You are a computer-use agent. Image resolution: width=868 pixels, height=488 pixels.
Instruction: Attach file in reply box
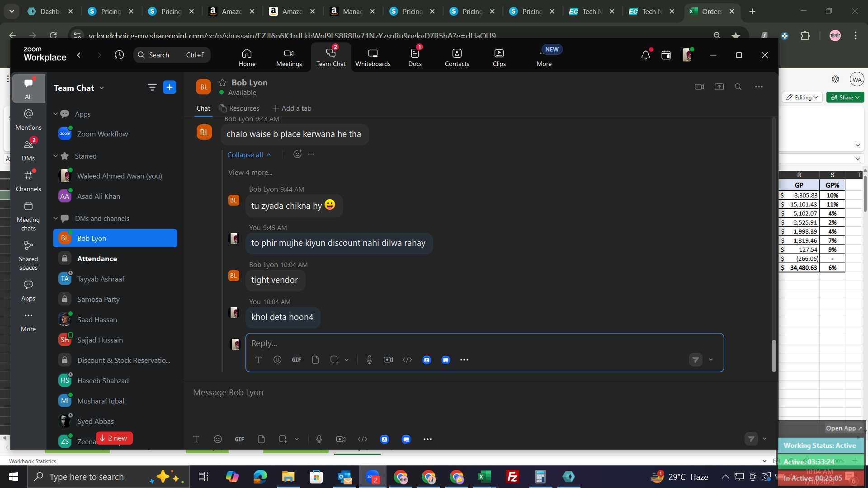tap(316, 360)
